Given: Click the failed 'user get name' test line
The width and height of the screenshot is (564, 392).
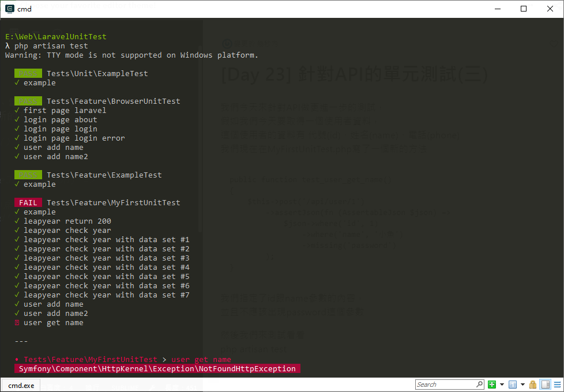Looking at the screenshot, I should click(x=53, y=323).
